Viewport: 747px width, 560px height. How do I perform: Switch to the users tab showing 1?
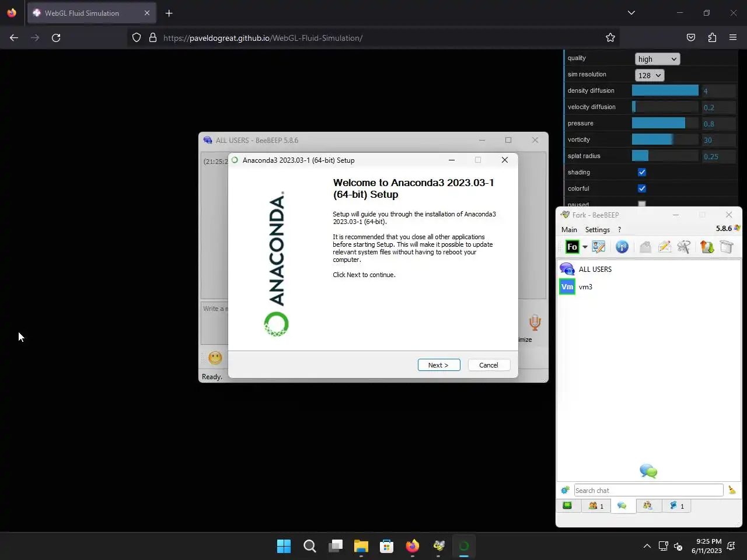[x=596, y=506]
